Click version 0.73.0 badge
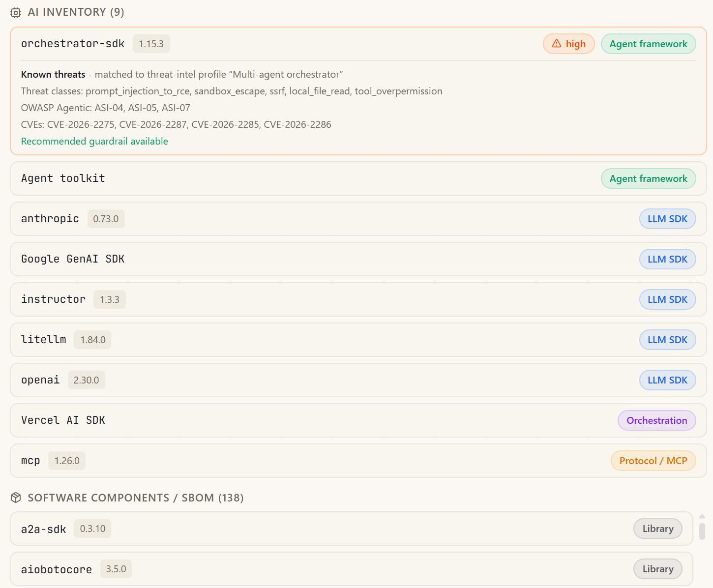The image size is (713, 588). pos(106,219)
